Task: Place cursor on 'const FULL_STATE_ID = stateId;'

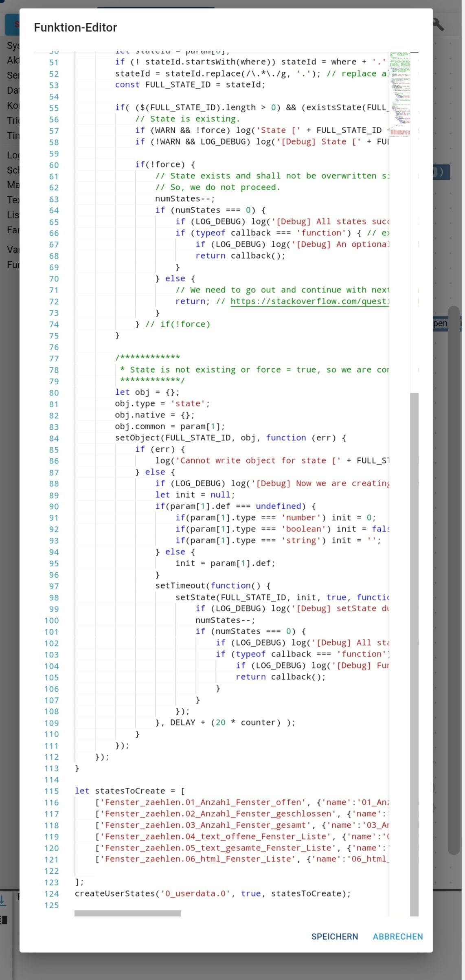Action: tap(190, 85)
